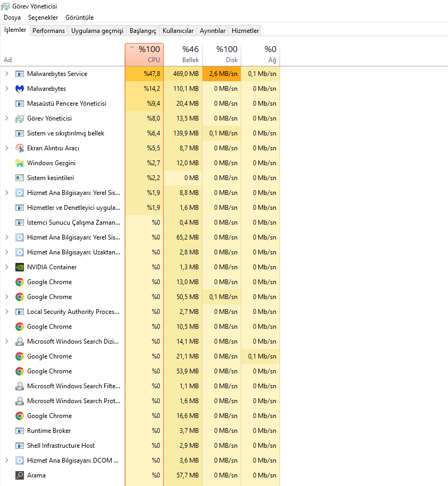Screen dimensions: 448x486
Task: Sort processes by Bellek column header
Action: (183, 55)
